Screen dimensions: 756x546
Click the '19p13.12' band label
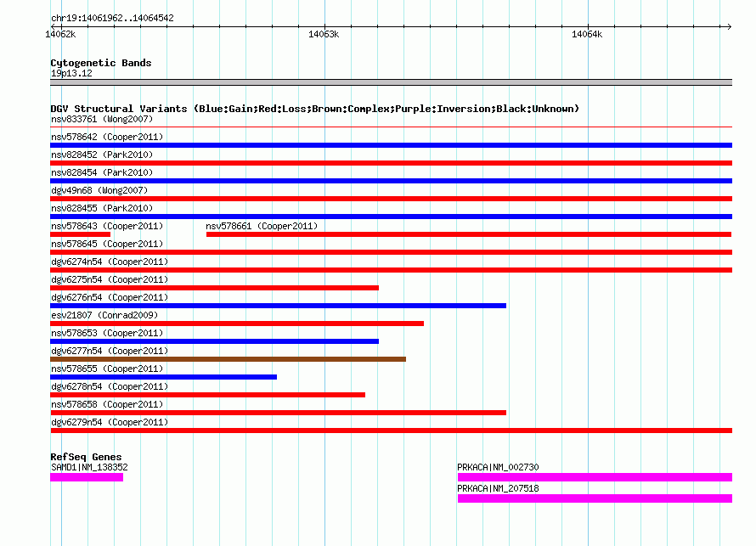[x=71, y=73]
